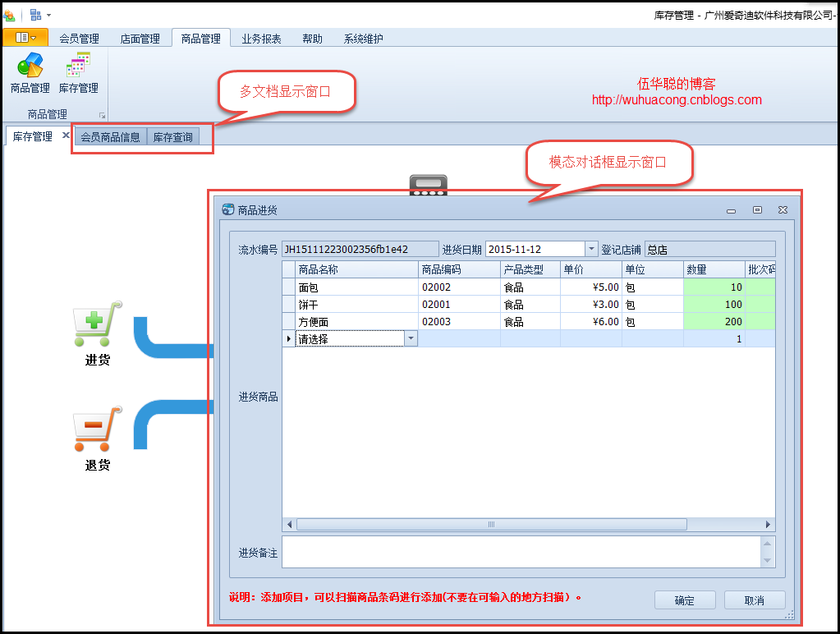Click the cash register icon

(428, 185)
